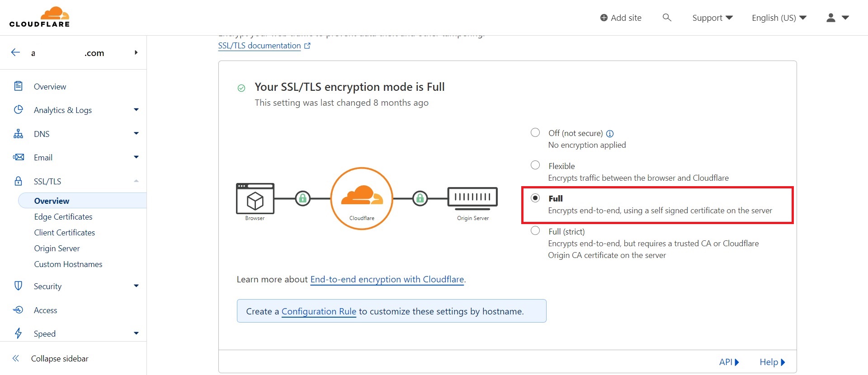The height and width of the screenshot is (375, 868).
Task: Click the Collapse sidebar double-chevron icon
Action: coord(16,358)
